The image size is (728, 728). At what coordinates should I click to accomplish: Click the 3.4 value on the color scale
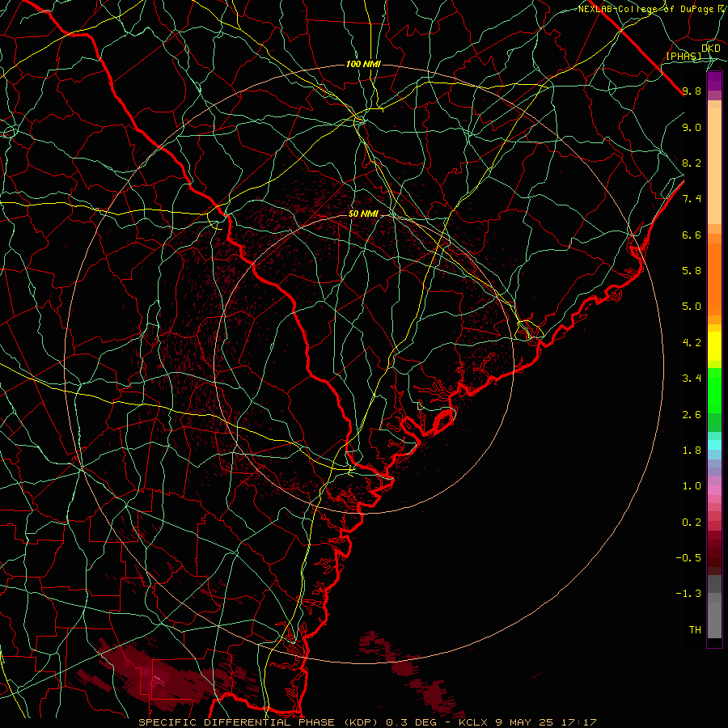point(692,379)
